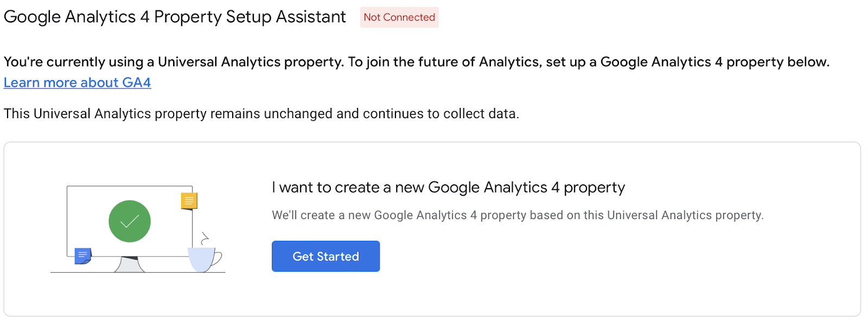The image size is (868, 321).
Task: Select the yellow sticky note icon
Action: pos(189,201)
